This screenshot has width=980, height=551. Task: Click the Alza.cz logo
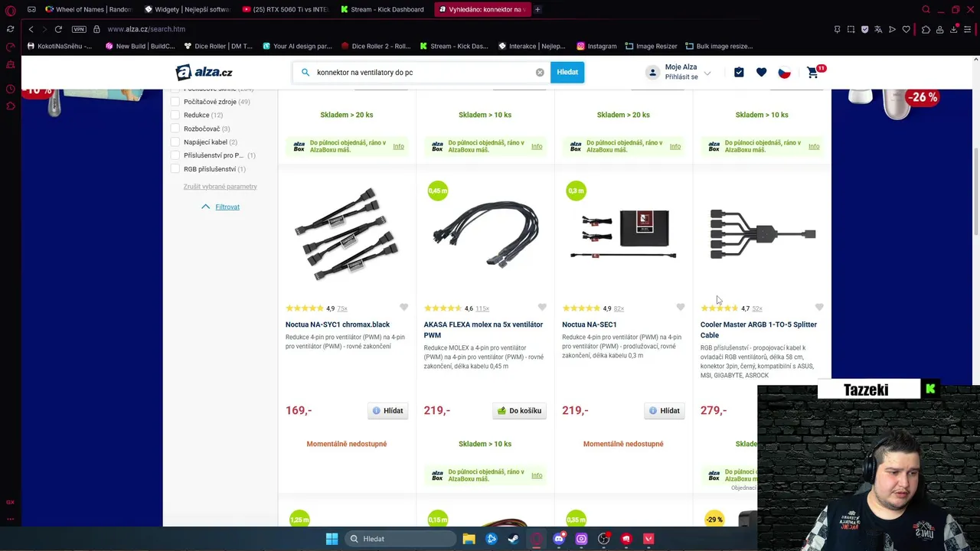coord(204,72)
